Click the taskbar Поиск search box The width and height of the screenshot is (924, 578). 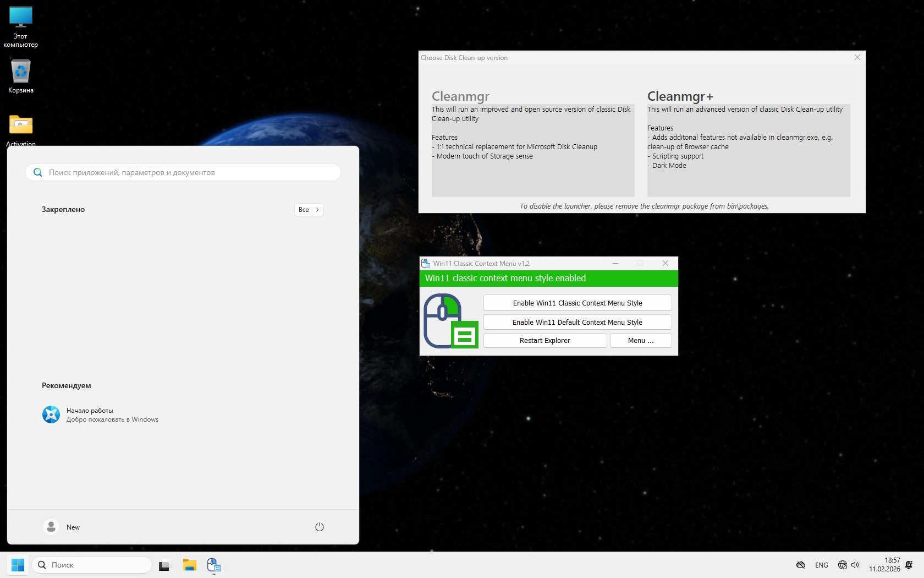tap(92, 565)
